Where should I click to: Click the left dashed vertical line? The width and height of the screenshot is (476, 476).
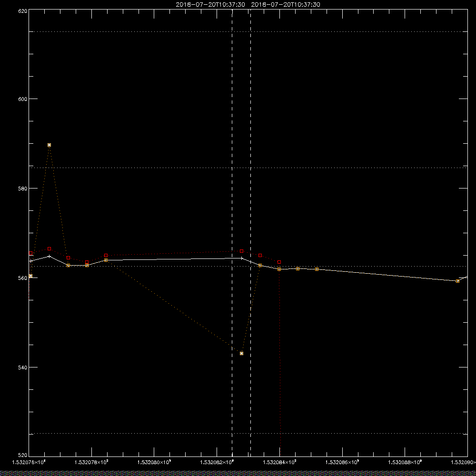coord(232,232)
